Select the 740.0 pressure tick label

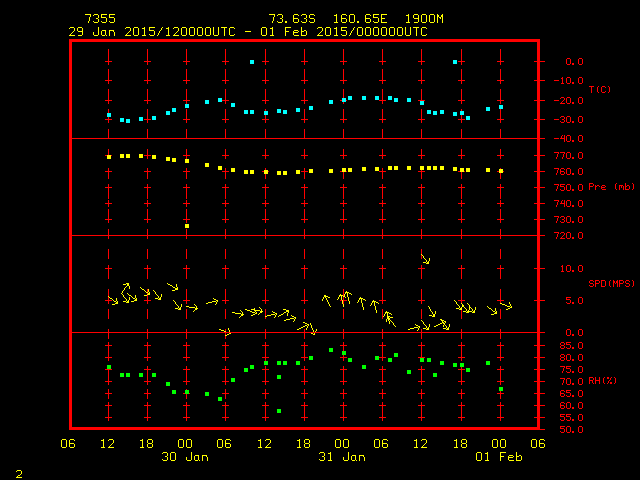coord(569,203)
